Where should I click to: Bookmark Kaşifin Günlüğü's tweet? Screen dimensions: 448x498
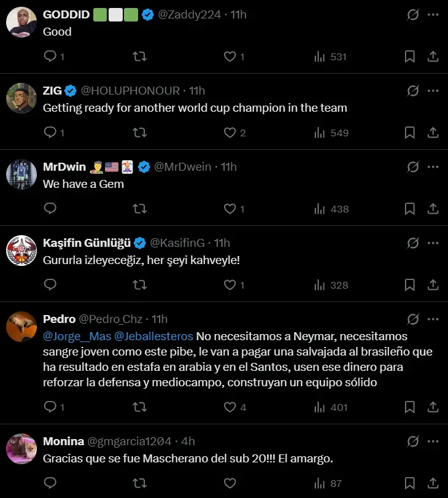click(x=409, y=285)
